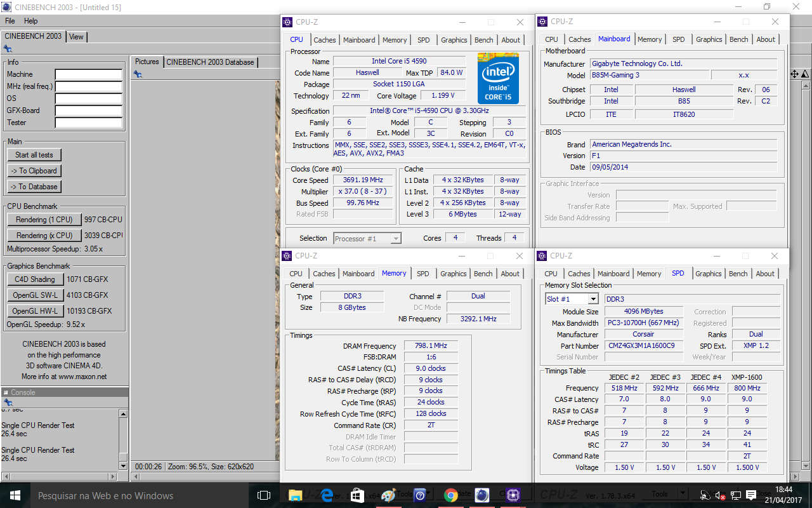Launch Microsoft Edge from the taskbar

coord(327,495)
